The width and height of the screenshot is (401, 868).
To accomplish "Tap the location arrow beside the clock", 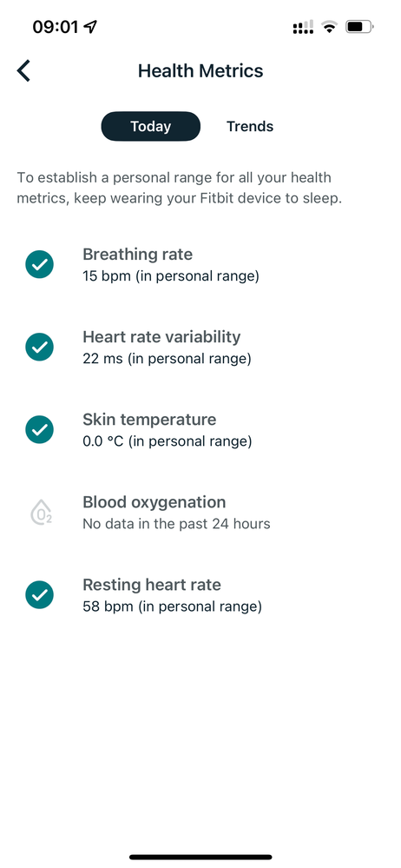I will click(x=91, y=26).
